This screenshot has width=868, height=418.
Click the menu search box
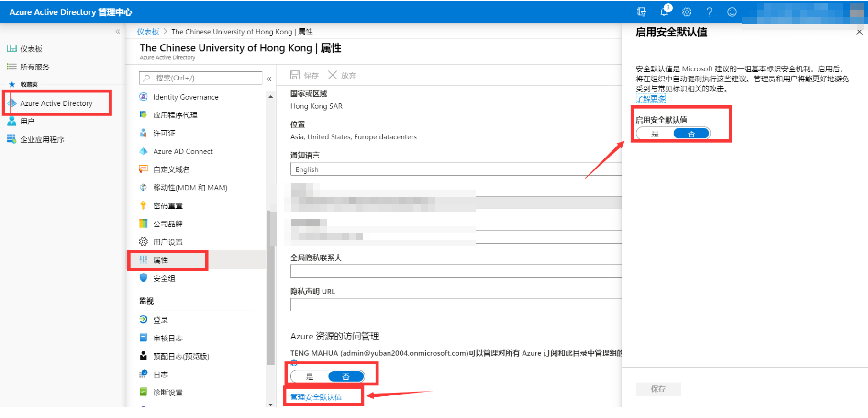tap(200, 78)
